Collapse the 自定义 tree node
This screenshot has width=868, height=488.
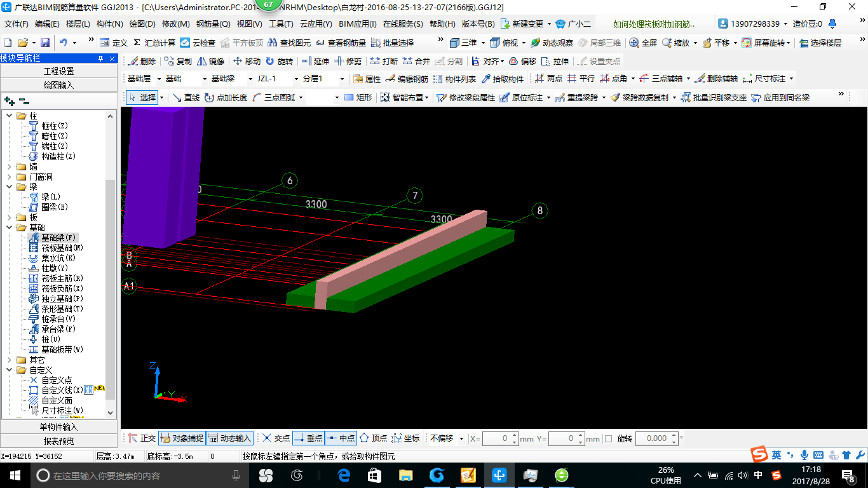9,370
